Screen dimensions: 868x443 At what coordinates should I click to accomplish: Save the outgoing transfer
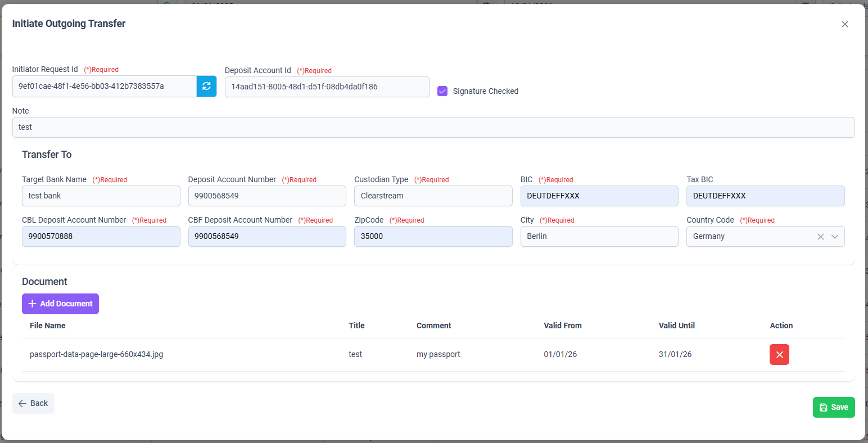tap(834, 407)
